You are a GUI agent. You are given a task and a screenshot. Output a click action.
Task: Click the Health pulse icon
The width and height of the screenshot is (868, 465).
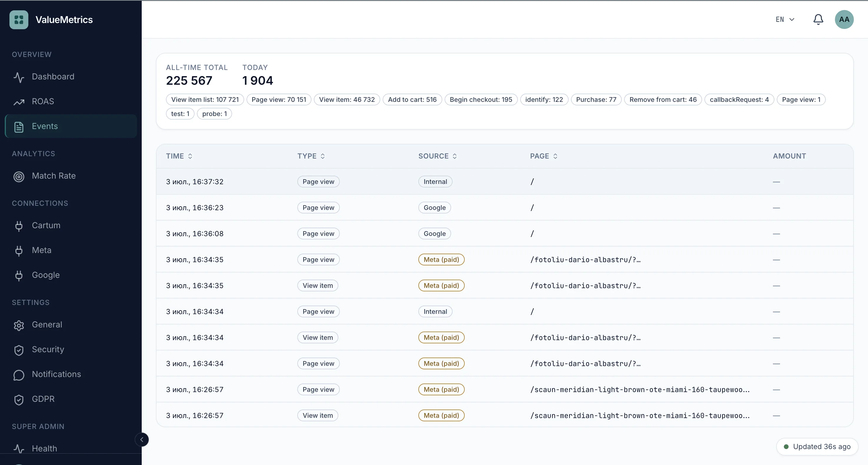pos(19,448)
